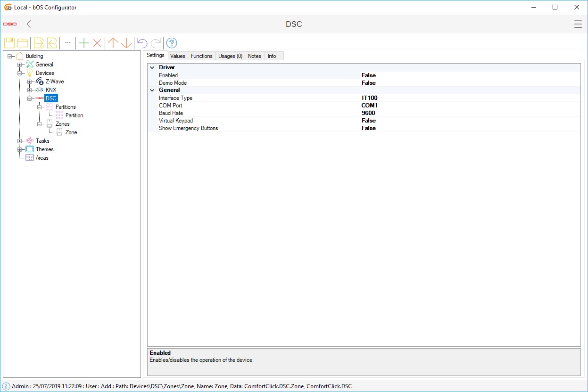Toggle the Virtual Keypad False value

click(x=369, y=121)
